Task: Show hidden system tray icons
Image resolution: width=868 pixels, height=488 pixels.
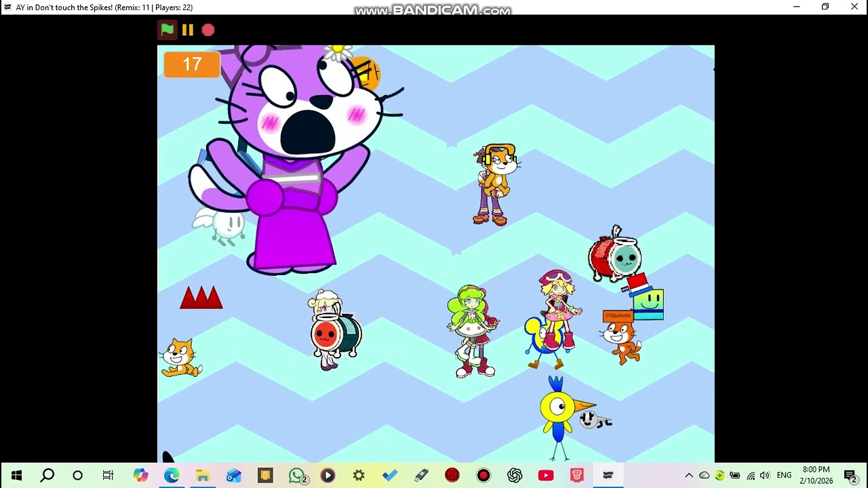Action: point(689,475)
